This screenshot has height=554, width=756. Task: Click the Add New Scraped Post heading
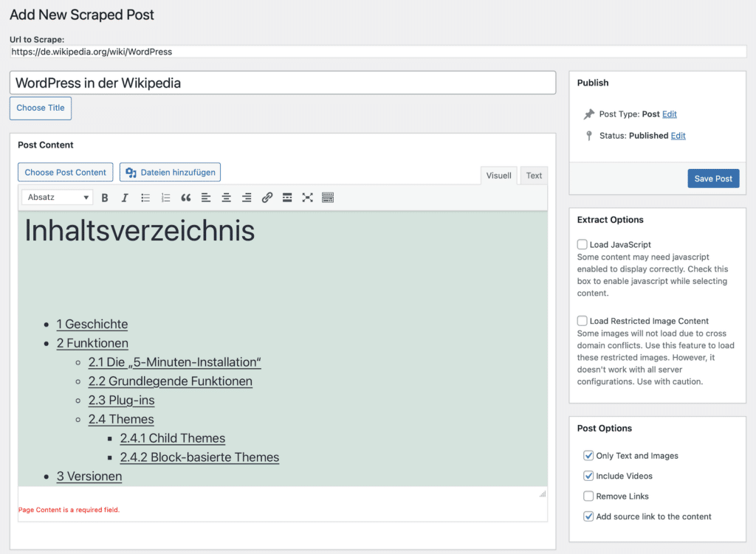click(x=82, y=15)
